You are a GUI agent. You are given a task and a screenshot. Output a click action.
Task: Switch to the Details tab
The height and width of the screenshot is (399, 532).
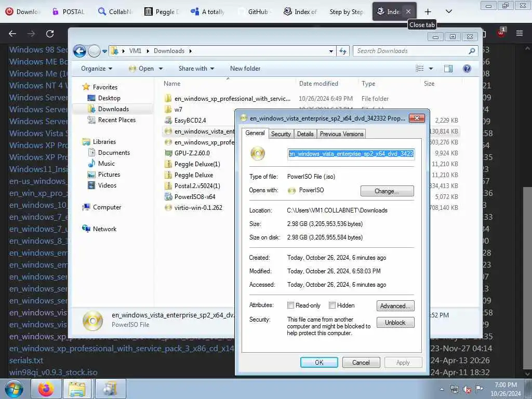point(305,134)
